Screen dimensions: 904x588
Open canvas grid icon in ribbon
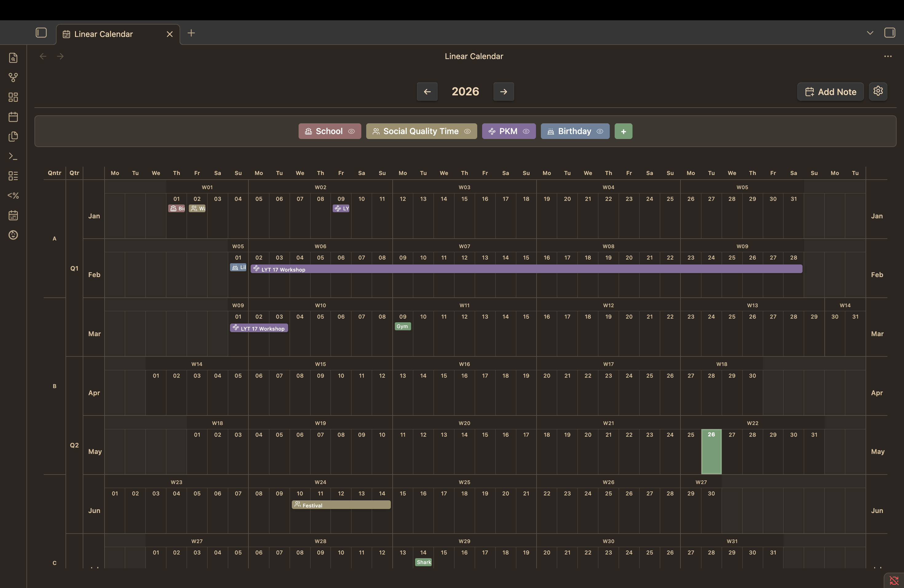13,97
